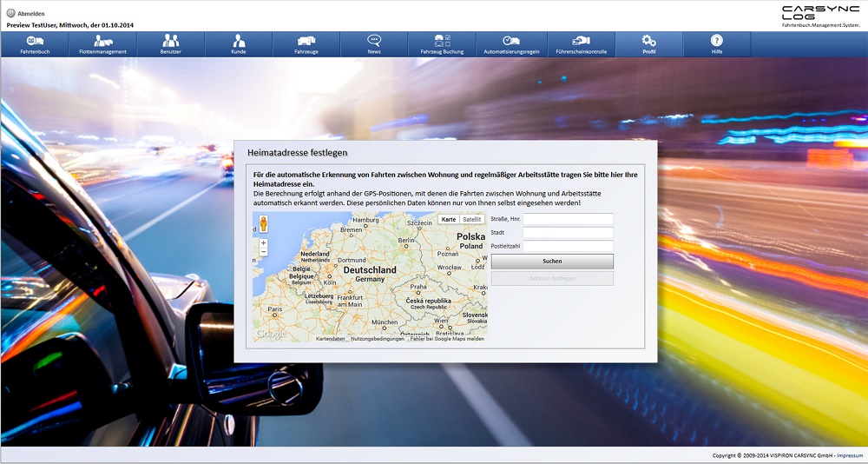Focus the Postleitzahl text field

pyautogui.click(x=568, y=247)
